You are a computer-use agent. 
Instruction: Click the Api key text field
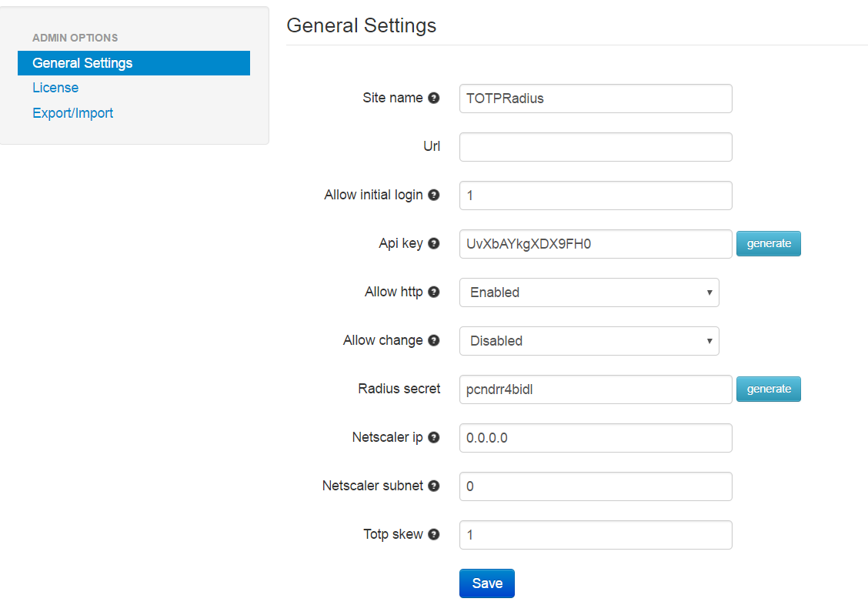[596, 244]
